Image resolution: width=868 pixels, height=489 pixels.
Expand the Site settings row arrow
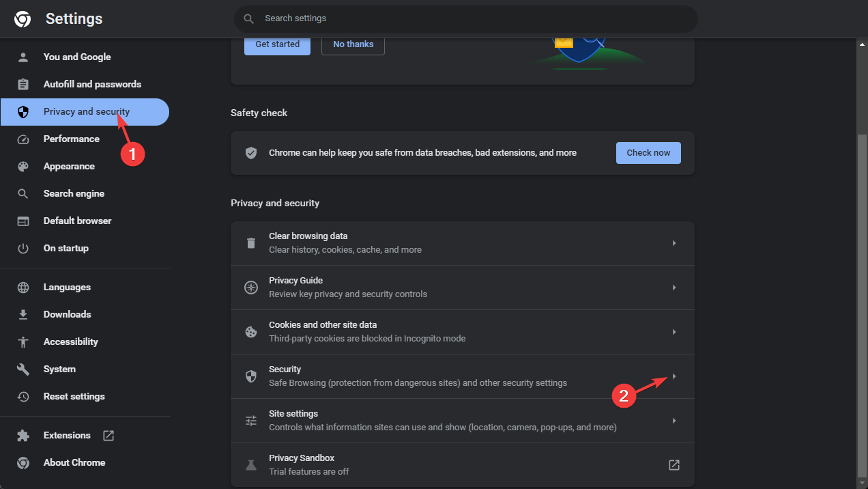pyautogui.click(x=674, y=421)
